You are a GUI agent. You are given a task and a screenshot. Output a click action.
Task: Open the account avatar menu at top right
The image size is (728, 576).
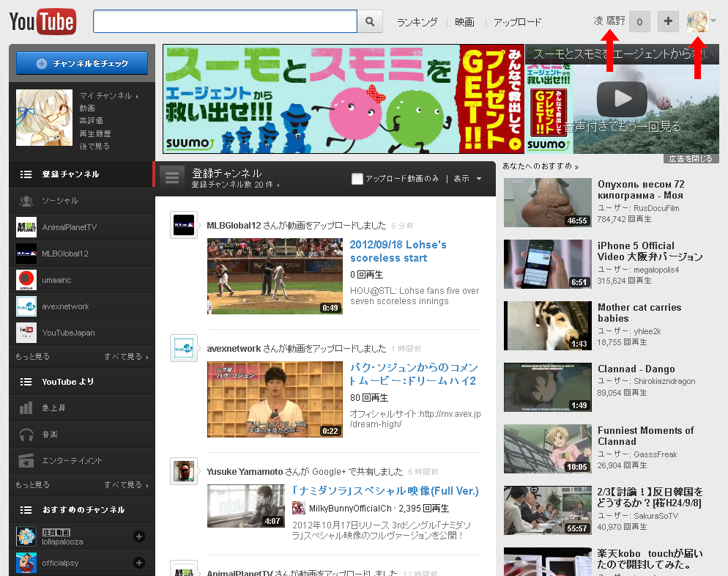pyautogui.click(x=701, y=21)
